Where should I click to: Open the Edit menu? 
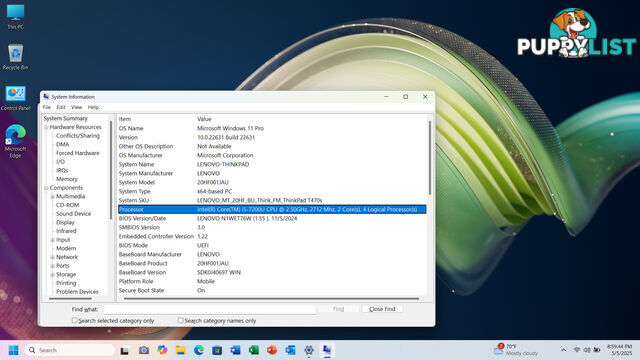coord(61,107)
